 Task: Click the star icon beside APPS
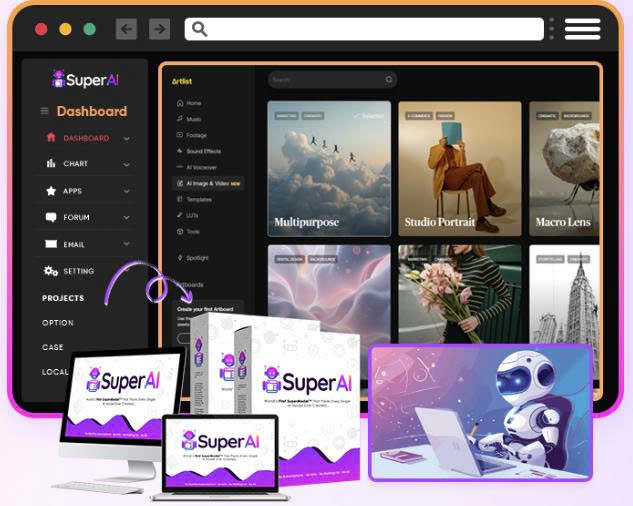pyautogui.click(x=51, y=191)
